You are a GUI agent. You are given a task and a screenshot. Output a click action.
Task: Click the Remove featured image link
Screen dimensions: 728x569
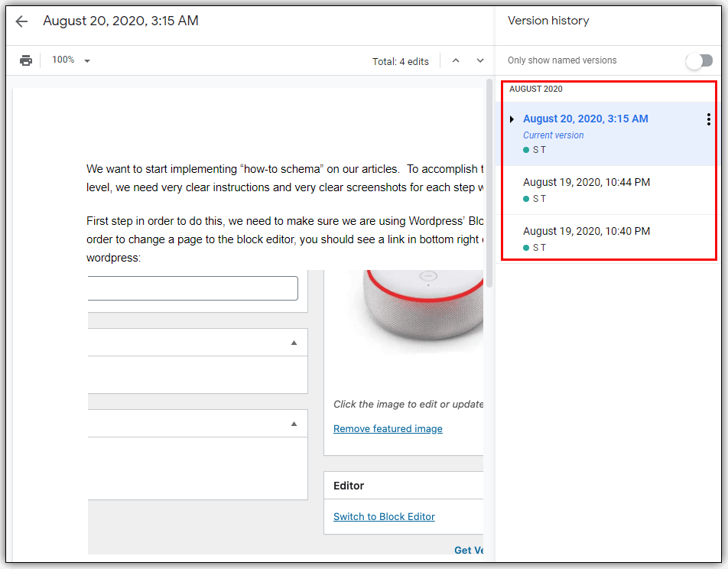point(388,429)
